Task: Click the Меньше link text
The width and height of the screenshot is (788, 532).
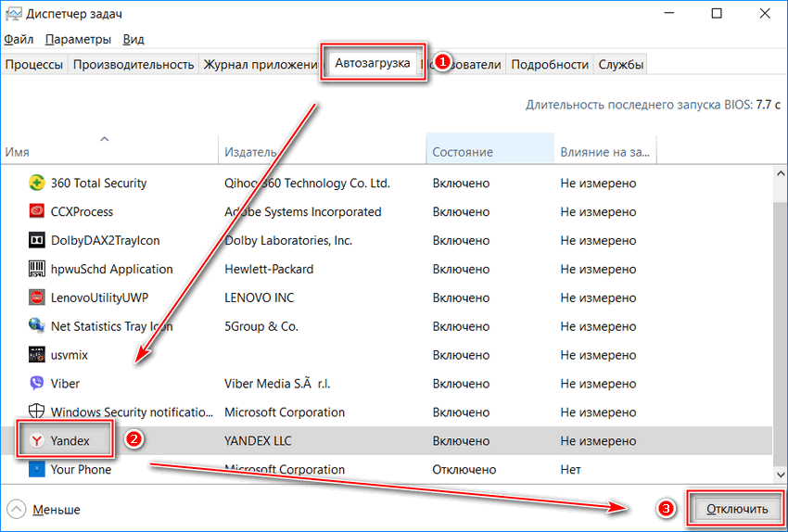Action: point(57,510)
